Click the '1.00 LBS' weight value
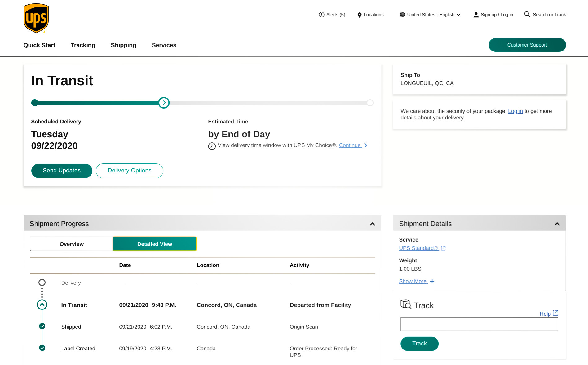The height and width of the screenshot is (365, 588). 410,269
